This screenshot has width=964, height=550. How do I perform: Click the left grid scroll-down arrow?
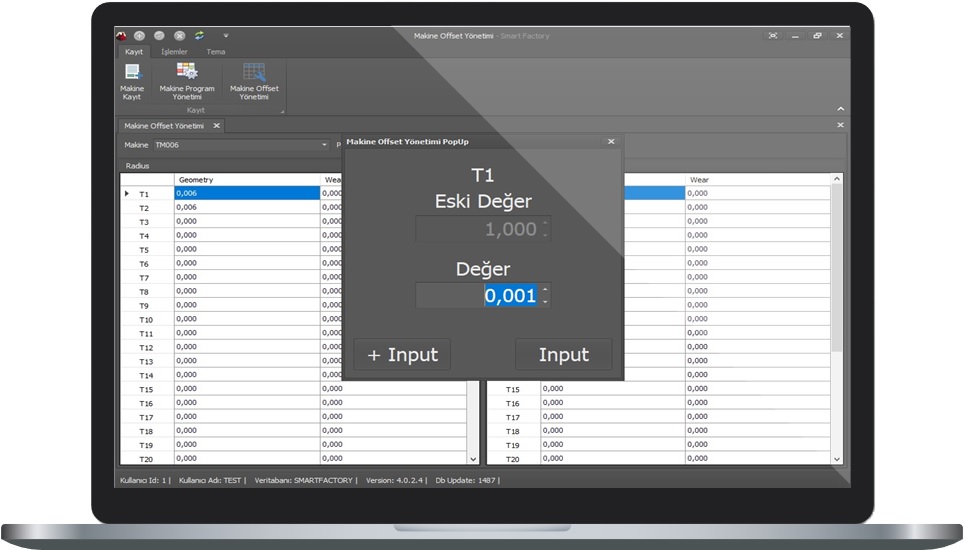click(x=473, y=459)
